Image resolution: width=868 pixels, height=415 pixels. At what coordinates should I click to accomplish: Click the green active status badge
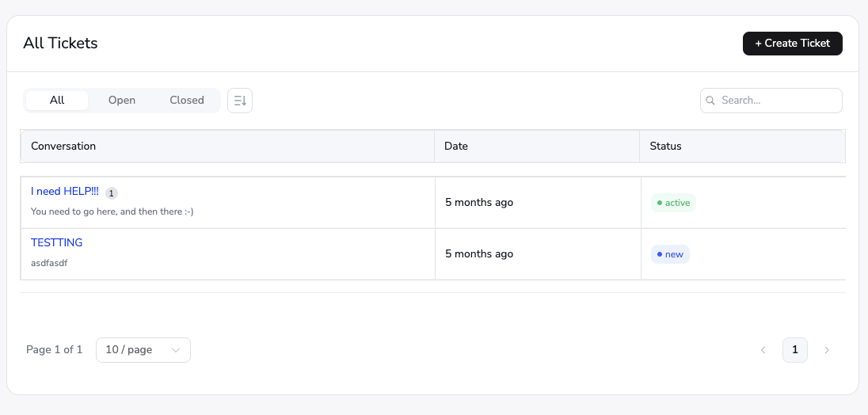pos(673,203)
